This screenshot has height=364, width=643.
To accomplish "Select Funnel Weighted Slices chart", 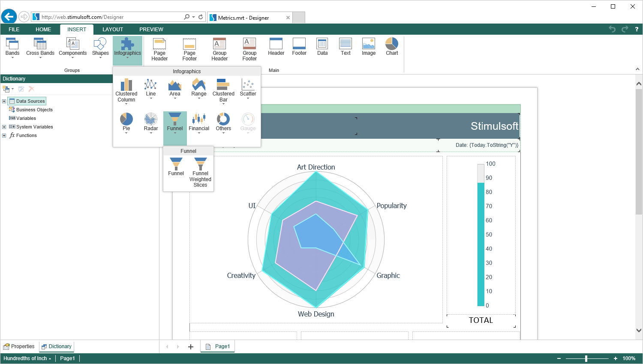I will click(200, 173).
